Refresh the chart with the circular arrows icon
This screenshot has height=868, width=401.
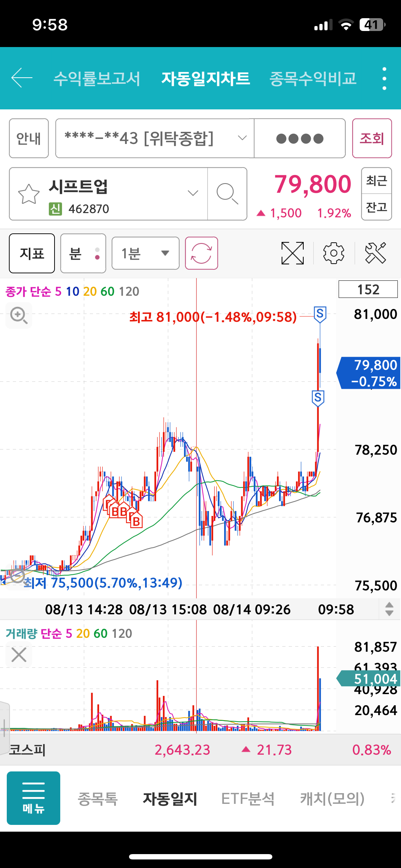tap(201, 253)
